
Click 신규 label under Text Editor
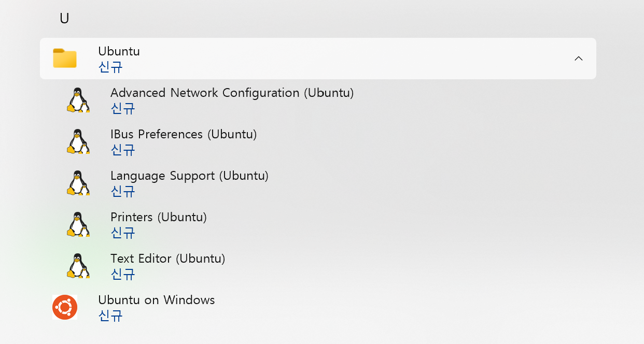[x=123, y=274]
